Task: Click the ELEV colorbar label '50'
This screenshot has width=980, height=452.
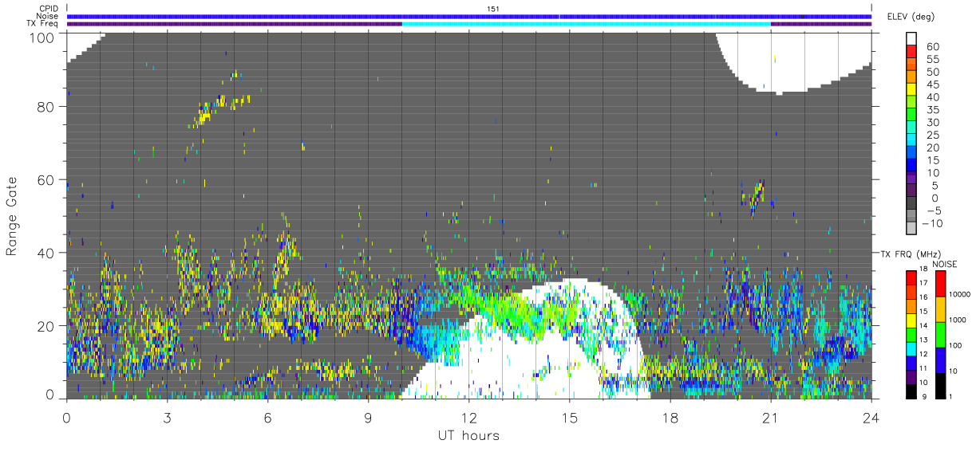Action: (x=933, y=71)
